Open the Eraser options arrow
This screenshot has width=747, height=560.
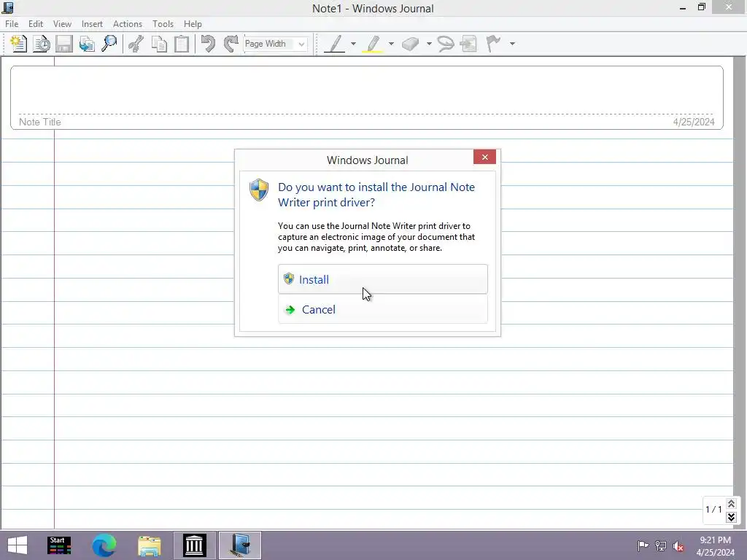[429, 44]
